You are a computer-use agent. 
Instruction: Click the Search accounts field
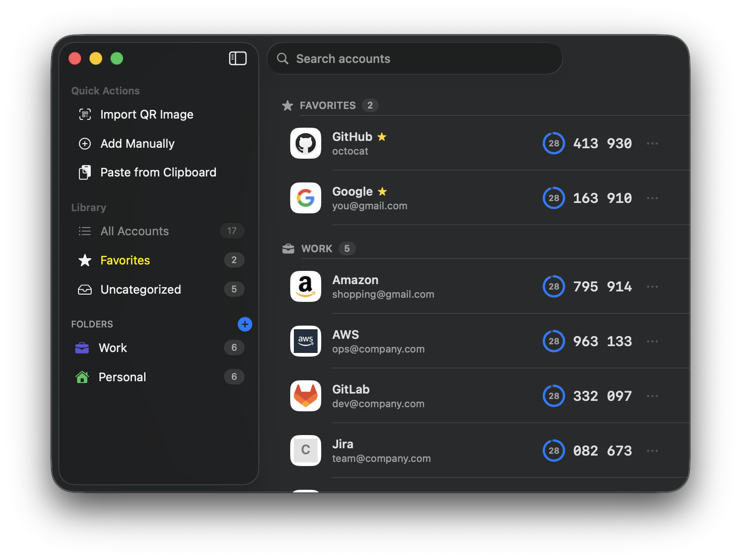pyautogui.click(x=414, y=58)
